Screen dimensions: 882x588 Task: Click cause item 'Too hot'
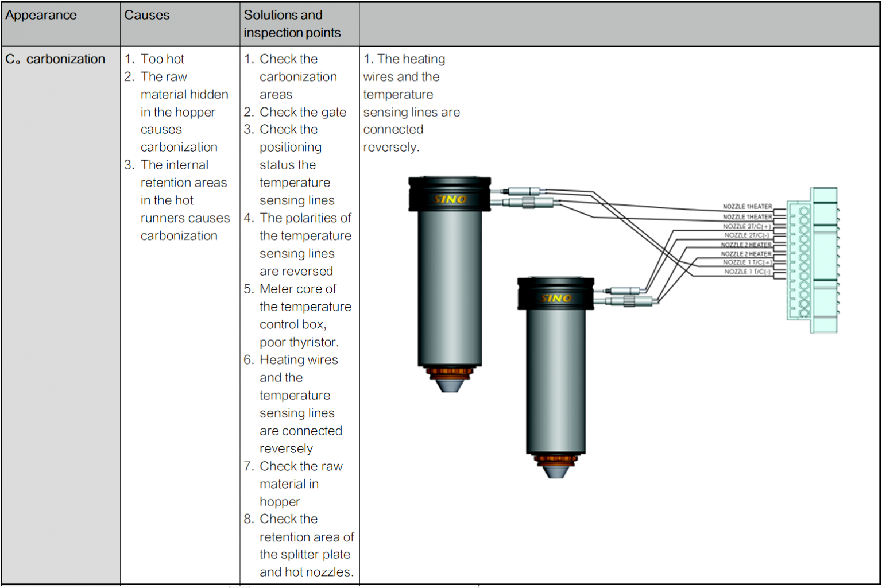click(x=162, y=58)
